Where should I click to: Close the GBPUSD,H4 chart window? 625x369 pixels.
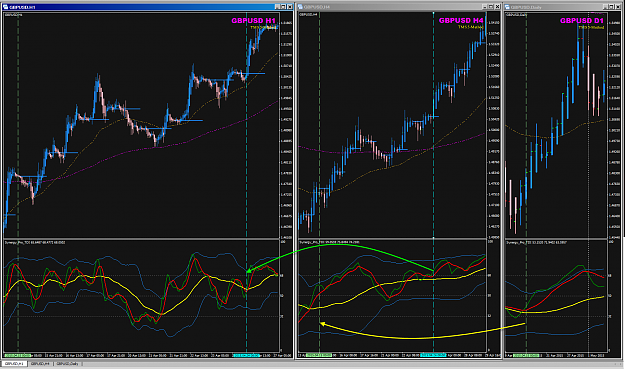[497, 7]
